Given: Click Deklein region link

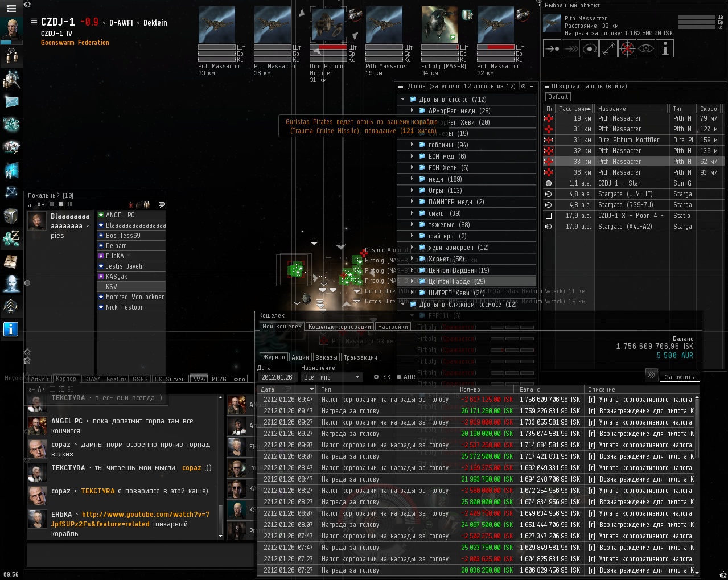Looking at the screenshot, I should click(x=155, y=23).
